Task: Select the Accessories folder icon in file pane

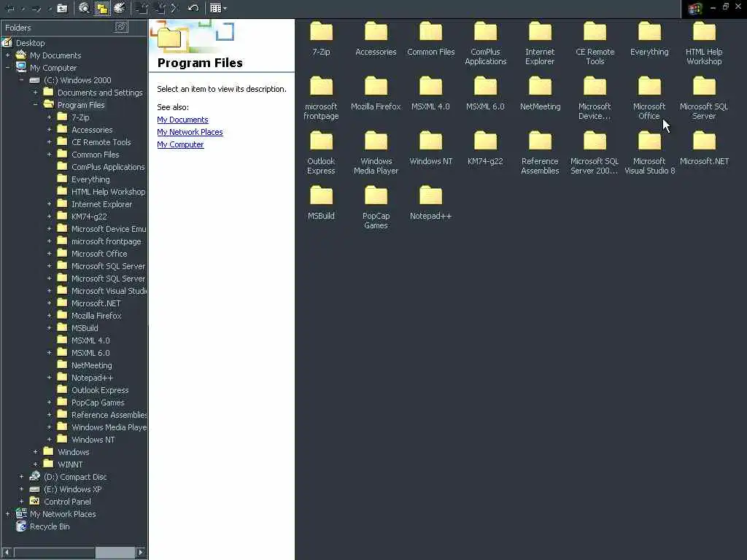Action: tap(376, 31)
